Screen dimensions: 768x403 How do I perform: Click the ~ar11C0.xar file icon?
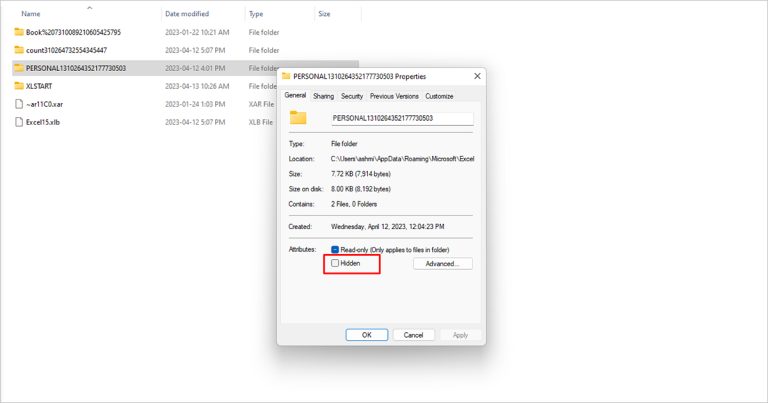[19, 104]
